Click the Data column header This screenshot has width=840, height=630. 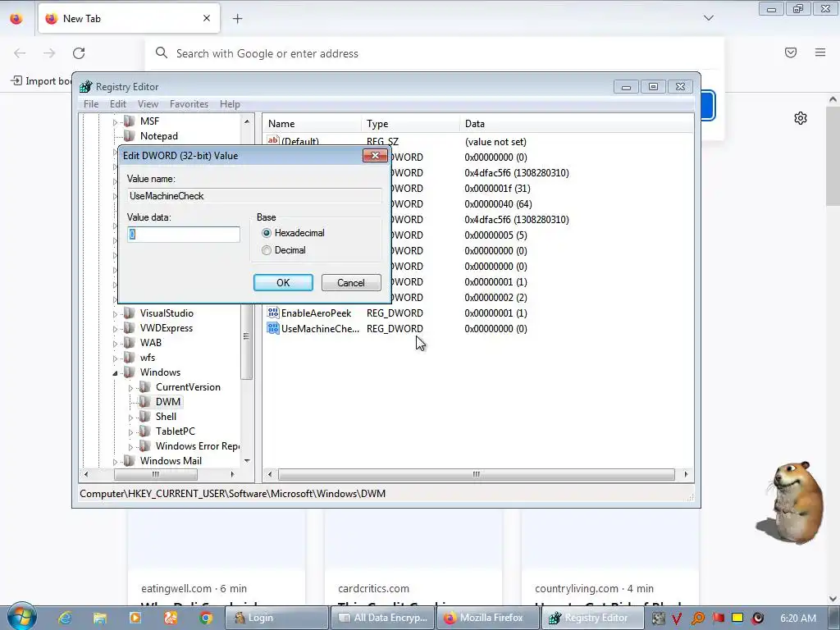coord(577,124)
